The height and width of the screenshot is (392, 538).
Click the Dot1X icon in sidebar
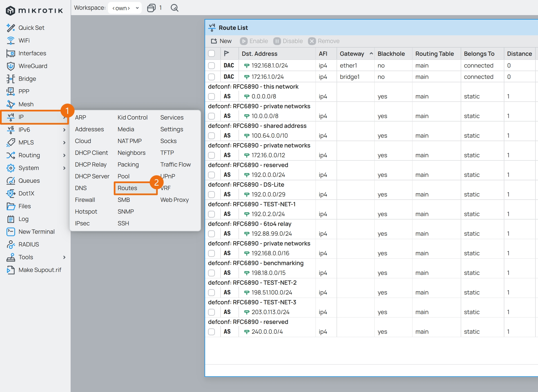tap(11, 193)
